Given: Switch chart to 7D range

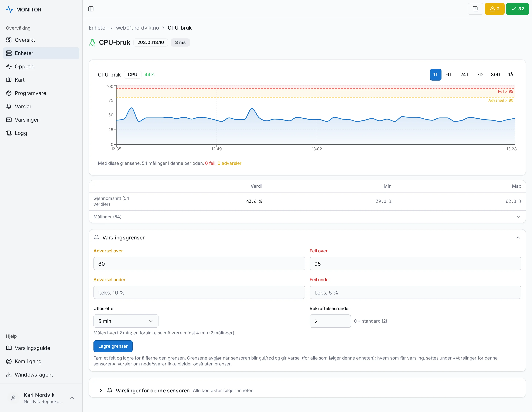Looking at the screenshot, I should click(x=480, y=75).
